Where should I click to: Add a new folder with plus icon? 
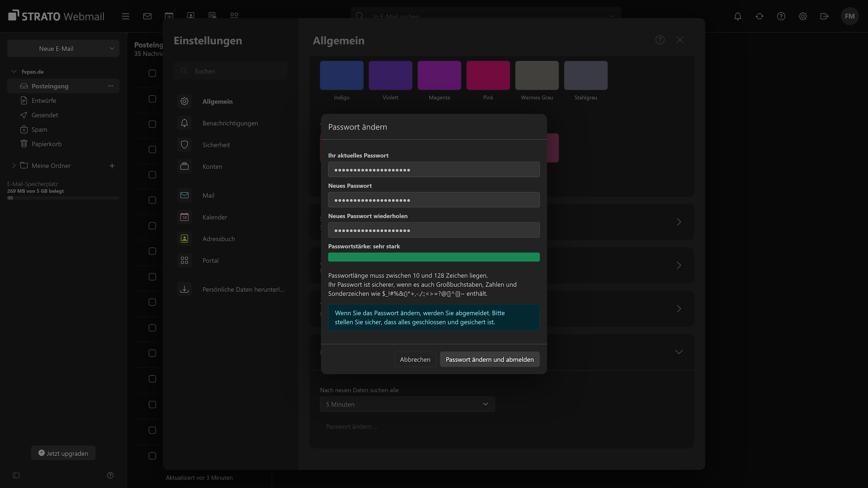pos(112,166)
